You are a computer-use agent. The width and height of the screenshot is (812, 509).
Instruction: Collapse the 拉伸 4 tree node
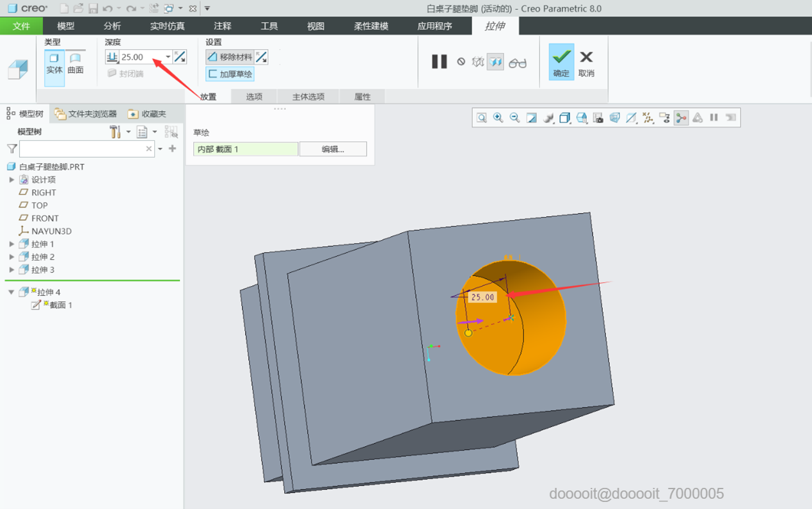pos(12,292)
